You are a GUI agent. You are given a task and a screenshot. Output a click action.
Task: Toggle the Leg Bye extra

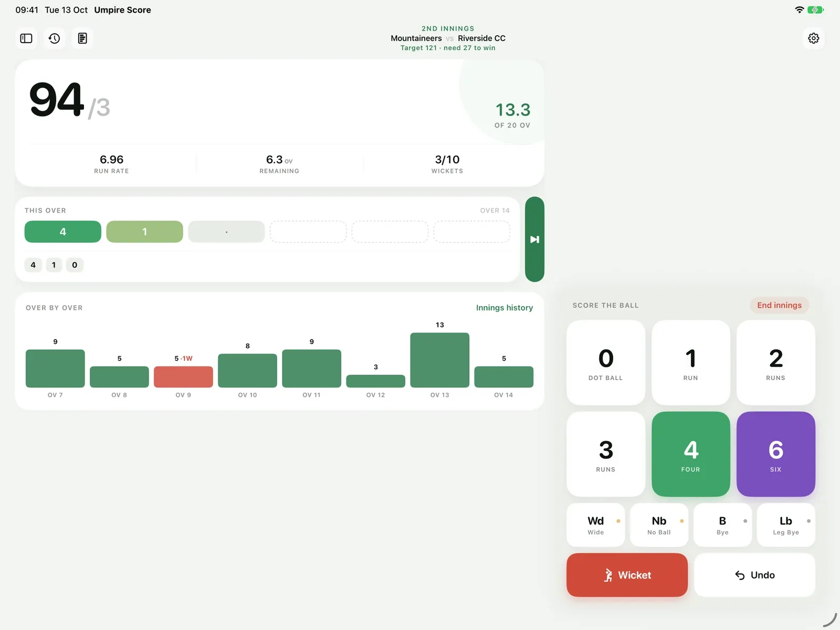(786, 525)
